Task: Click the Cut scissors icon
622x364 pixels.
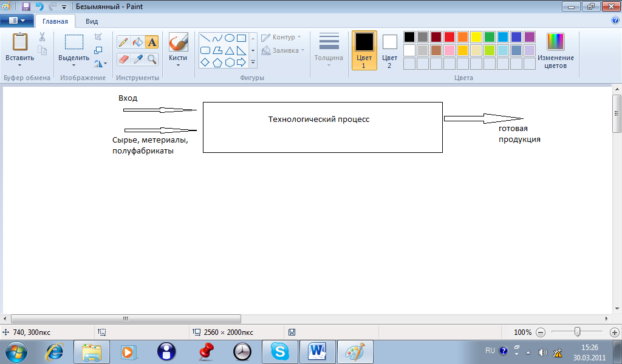Action: click(42, 37)
